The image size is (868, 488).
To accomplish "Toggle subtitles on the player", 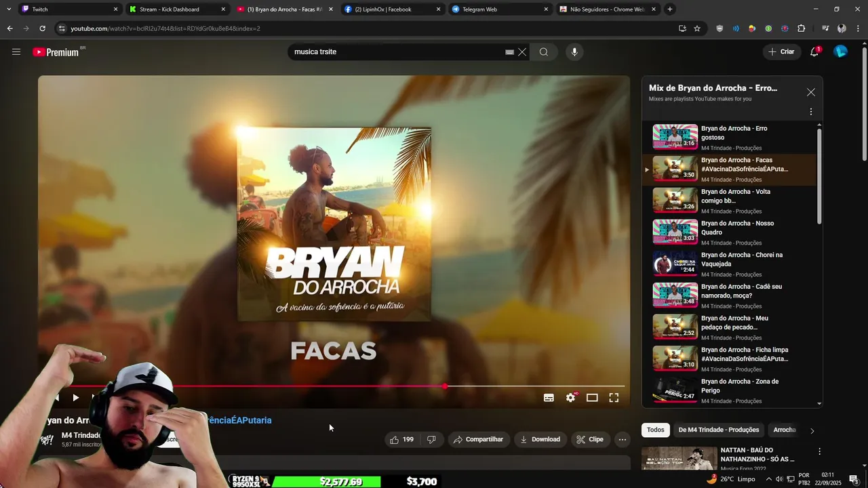I will click(x=549, y=398).
